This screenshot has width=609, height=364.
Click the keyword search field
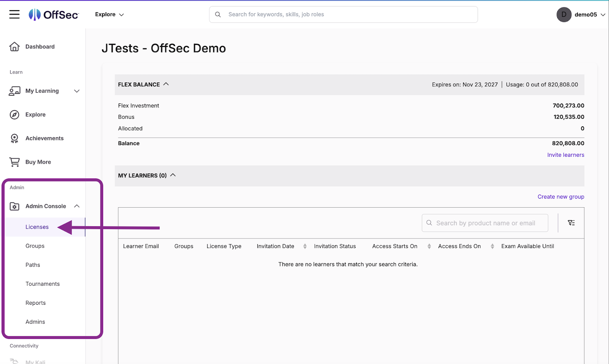pyautogui.click(x=343, y=14)
